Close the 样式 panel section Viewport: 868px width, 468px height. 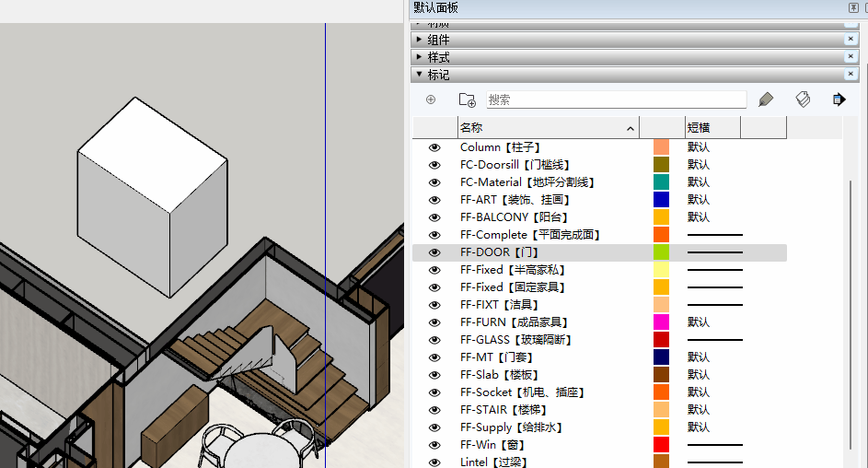pos(851,57)
